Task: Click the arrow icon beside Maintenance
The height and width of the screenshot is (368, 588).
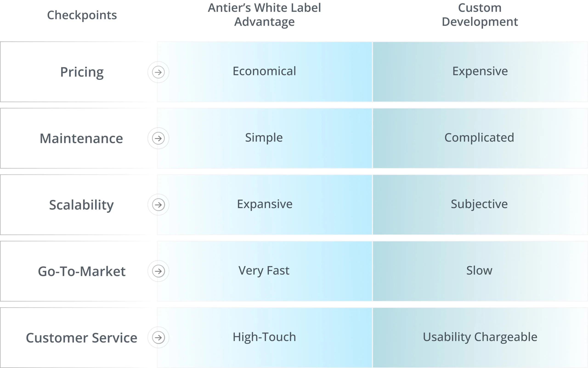Action: click(158, 138)
